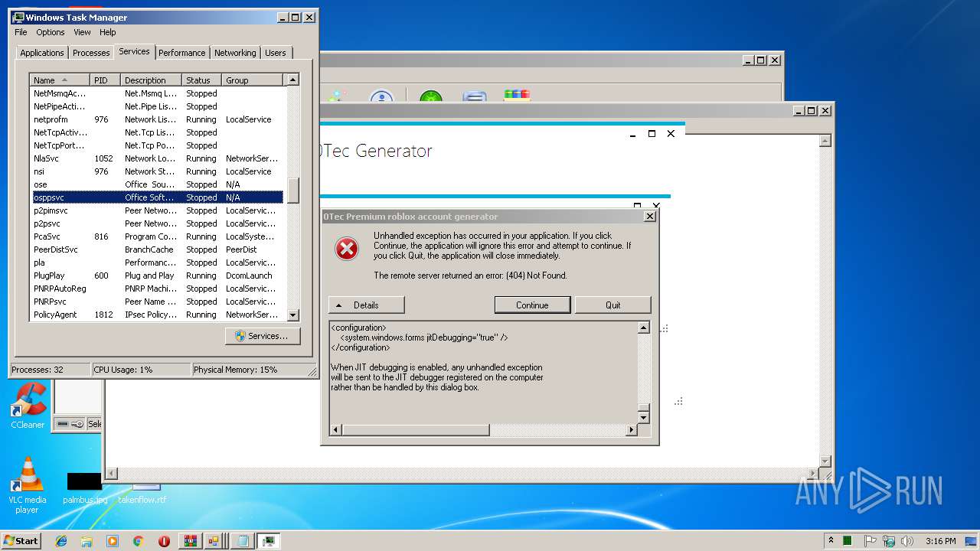Select the PeerDistSvc service row
Viewport: 980px width, 551px height.
[x=158, y=249]
